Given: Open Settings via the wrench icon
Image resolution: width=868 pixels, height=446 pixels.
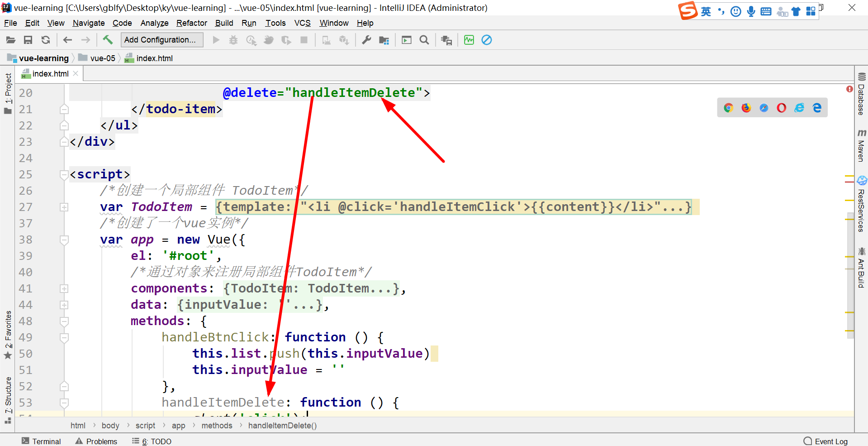Looking at the screenshot, I should pos(366,40).
